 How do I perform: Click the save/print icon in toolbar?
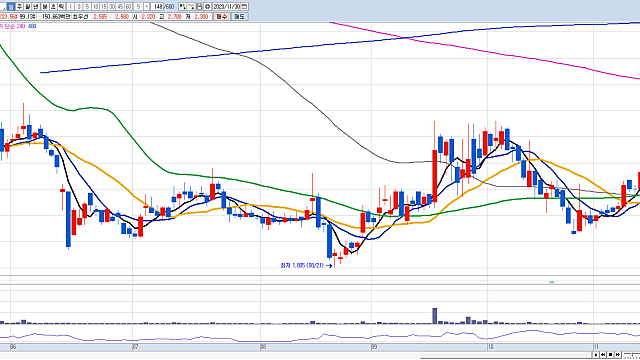click(x=199, y=7)
